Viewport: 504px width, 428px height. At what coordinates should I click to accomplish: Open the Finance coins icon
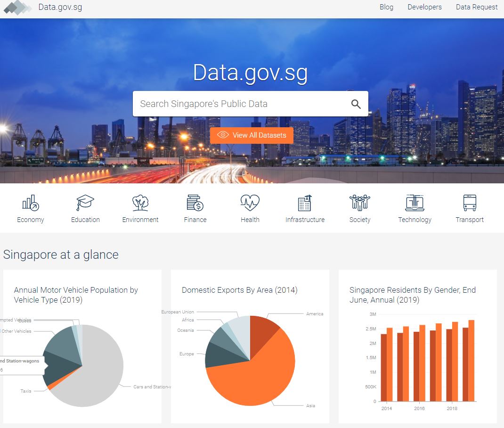pyautogui.click(x=195, y=203)
